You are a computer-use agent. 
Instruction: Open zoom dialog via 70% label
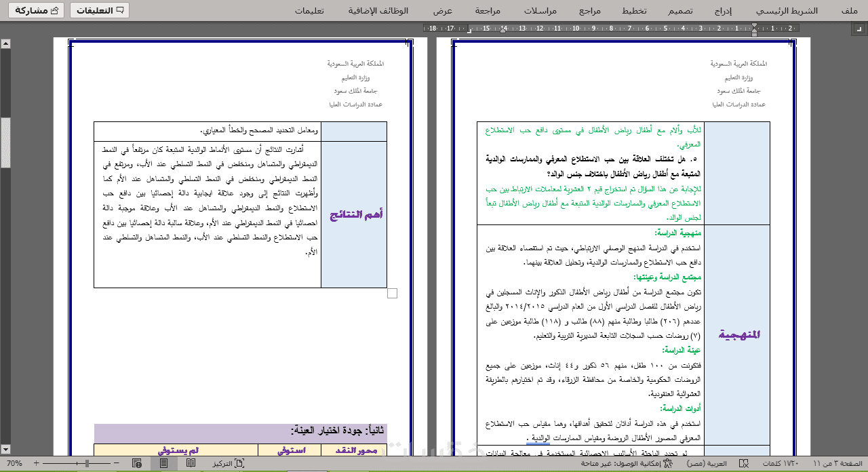pyautogui.click(x=14, y=463)
